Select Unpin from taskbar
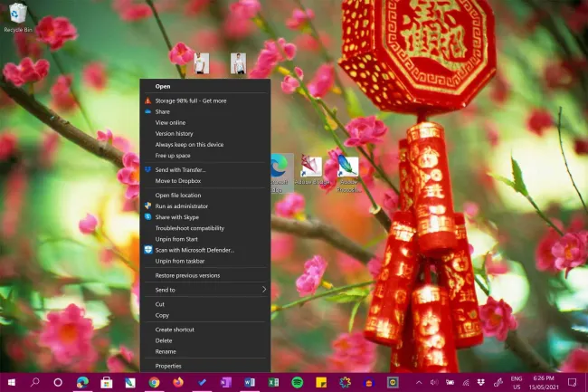The height and width of the screenshot is (392, 588). click(181, 261)
